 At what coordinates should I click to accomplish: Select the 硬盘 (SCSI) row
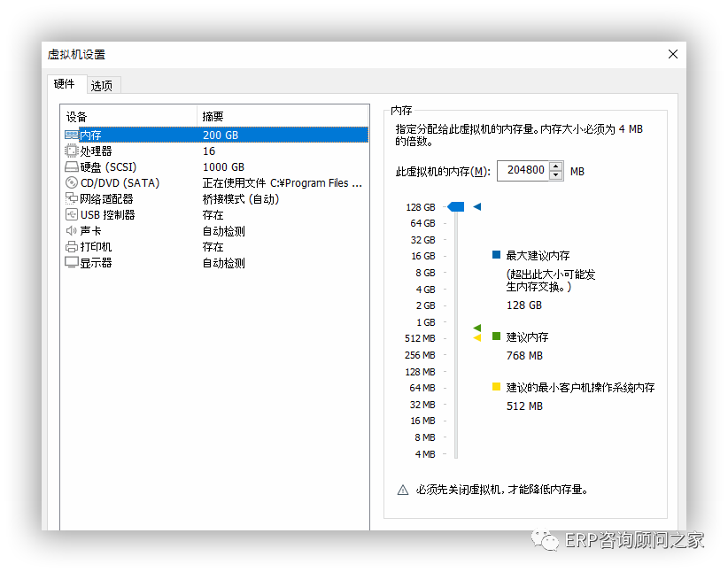point(216,166)
